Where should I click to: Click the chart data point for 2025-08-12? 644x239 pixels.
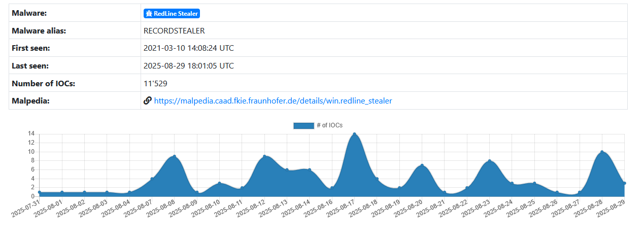point(264,156)
